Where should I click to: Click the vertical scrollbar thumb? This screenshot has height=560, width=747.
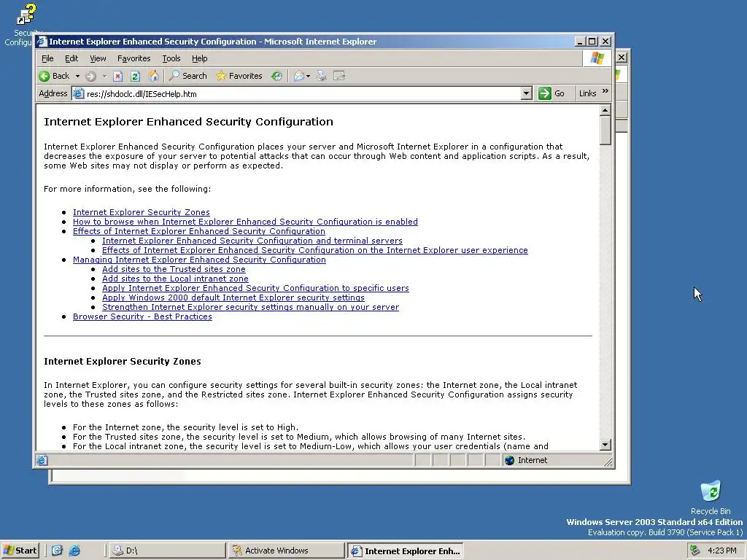coord(605,131)
